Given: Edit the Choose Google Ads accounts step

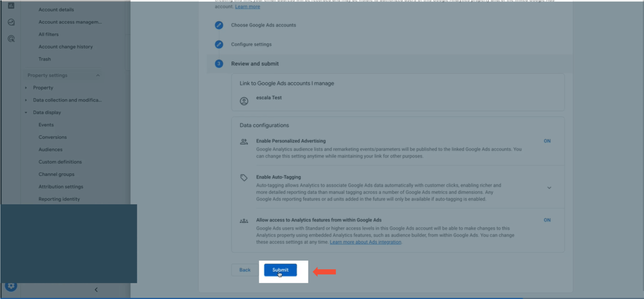Looking at the screenshot, I should (219, 25).
